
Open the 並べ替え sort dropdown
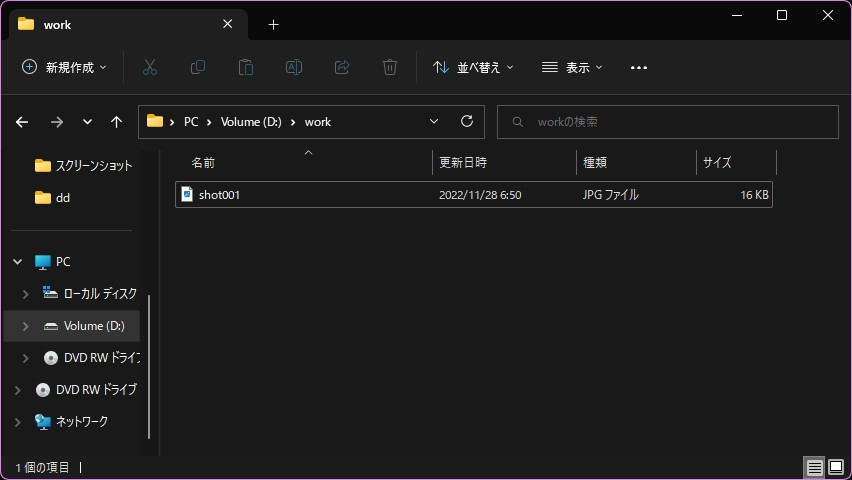[473, 67]
